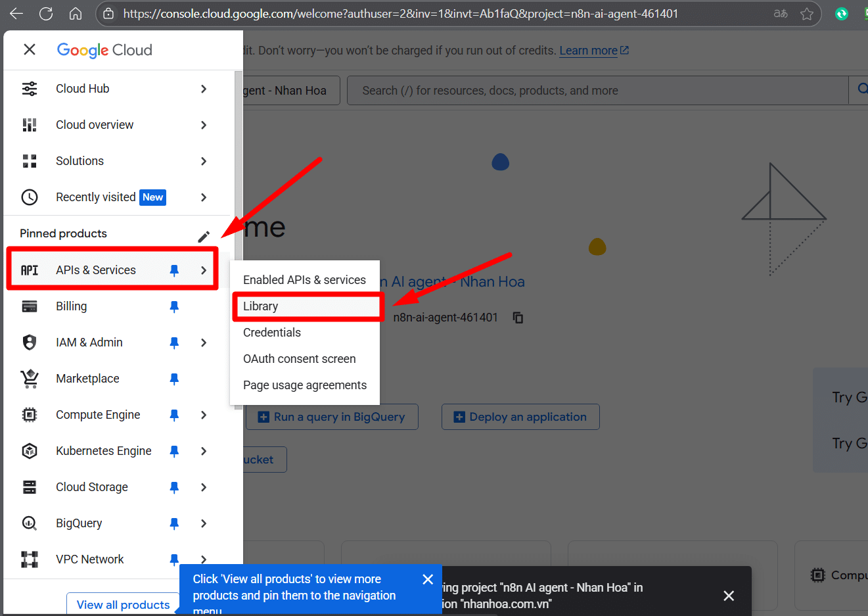Close the dark project notification

[729, 596]
